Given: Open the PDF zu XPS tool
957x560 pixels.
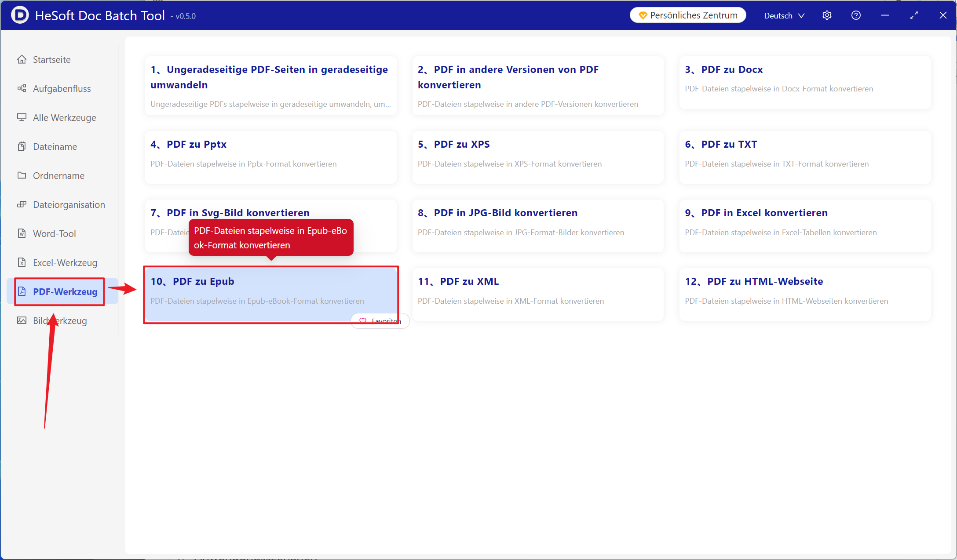Looking at the screenshot, I should pos(538,157).
